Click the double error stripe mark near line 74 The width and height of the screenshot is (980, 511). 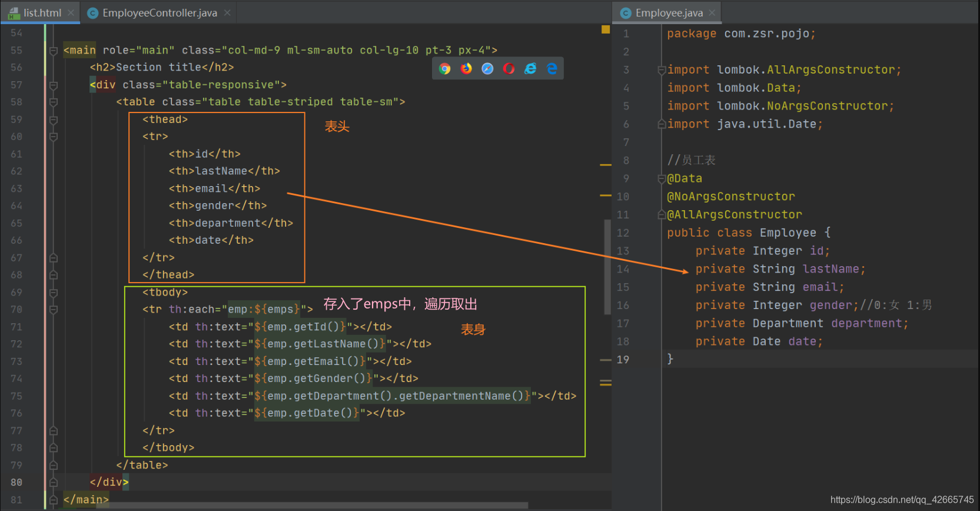606,383
